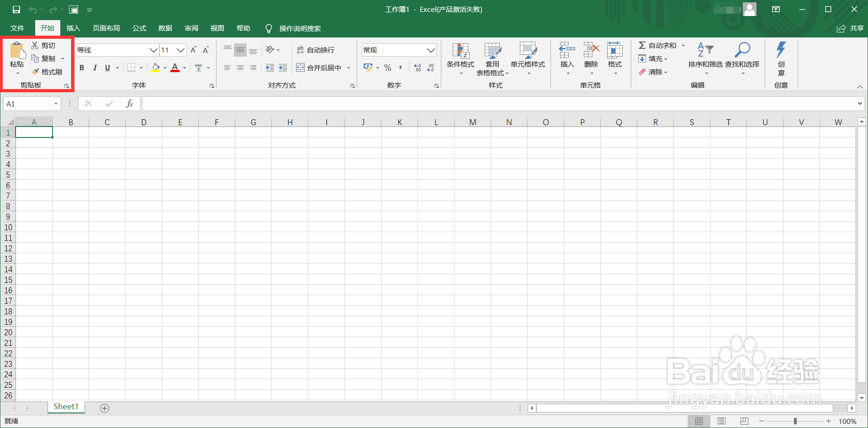Viewport: 868px width, 428px height.
Task: Adjust the zoom slider in the status bar
Action: (x=795, y=421)
